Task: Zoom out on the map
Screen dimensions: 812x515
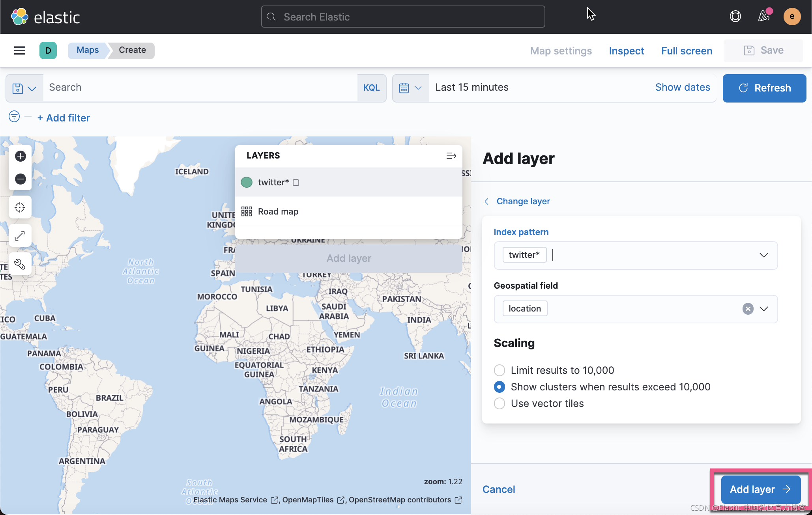Action: [21, 179]
